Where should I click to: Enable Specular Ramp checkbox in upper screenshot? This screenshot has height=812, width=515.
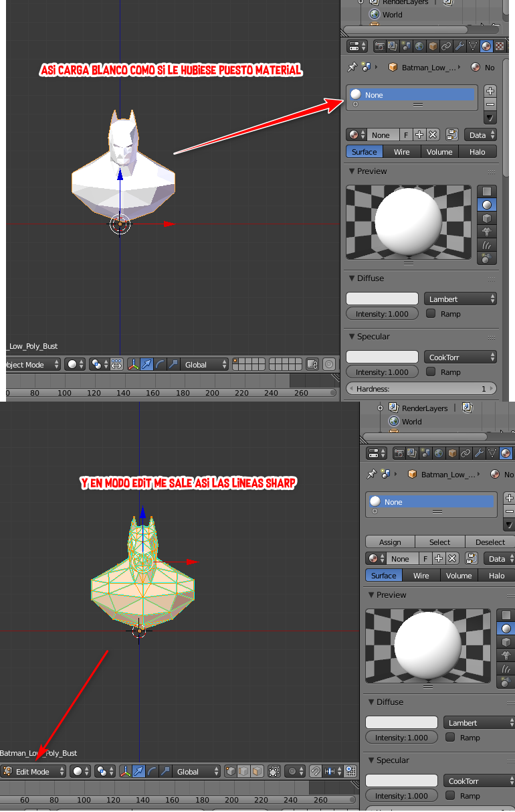(x=431, y=372)
